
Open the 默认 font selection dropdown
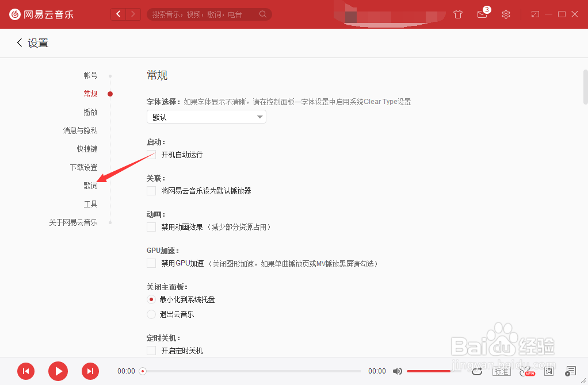pos(206,116)
